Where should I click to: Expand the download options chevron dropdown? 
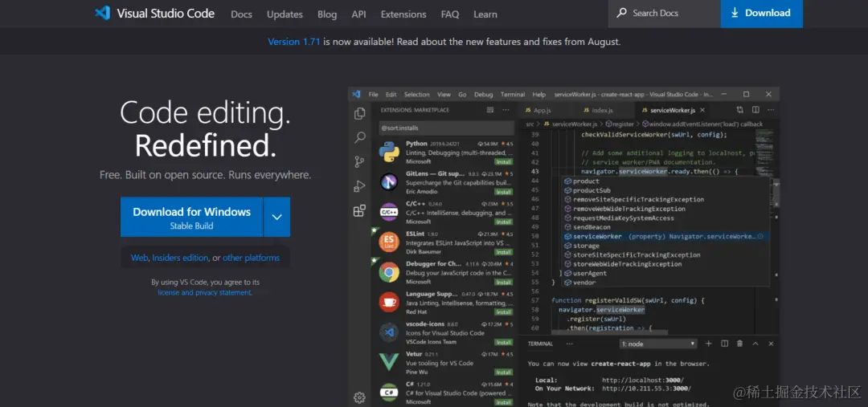[x=276, y=217]
